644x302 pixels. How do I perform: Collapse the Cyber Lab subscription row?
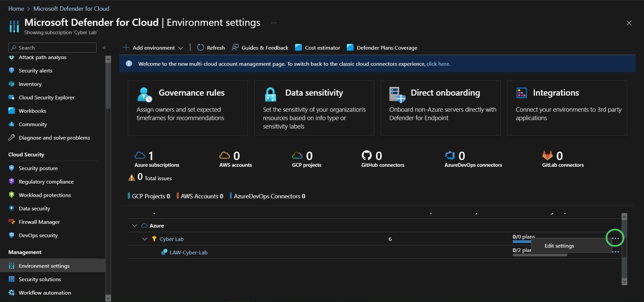pyautogui.click(x=145, y=239)
